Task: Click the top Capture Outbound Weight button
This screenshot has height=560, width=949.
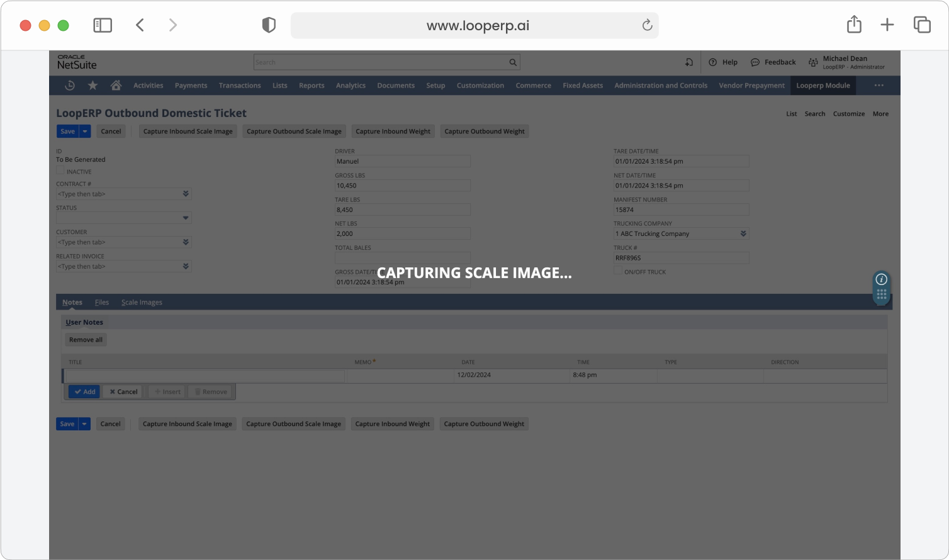Action: 485,132
